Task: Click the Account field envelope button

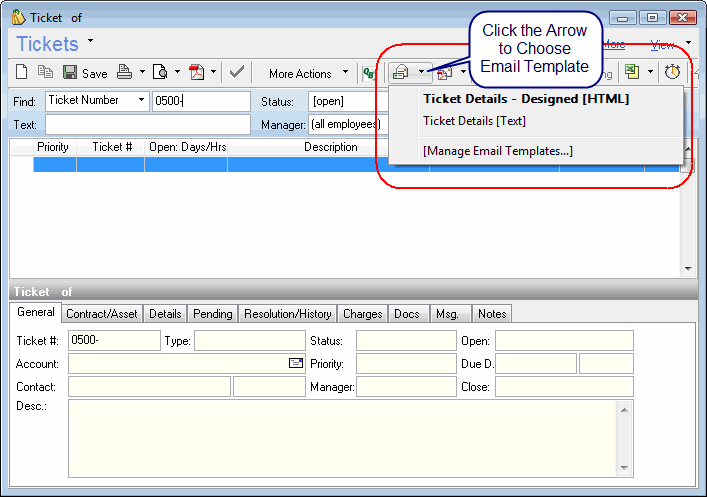Action: [295, 363]
